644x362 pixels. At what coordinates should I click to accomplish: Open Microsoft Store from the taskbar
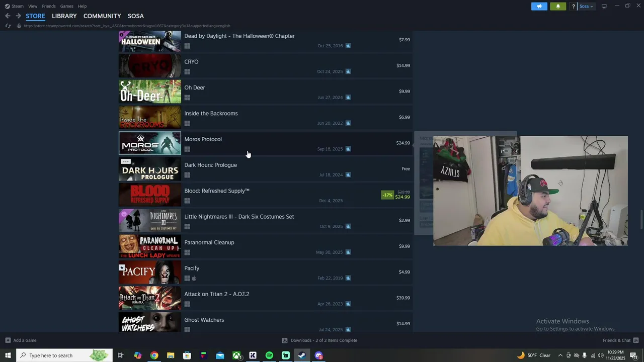(187, 355)
